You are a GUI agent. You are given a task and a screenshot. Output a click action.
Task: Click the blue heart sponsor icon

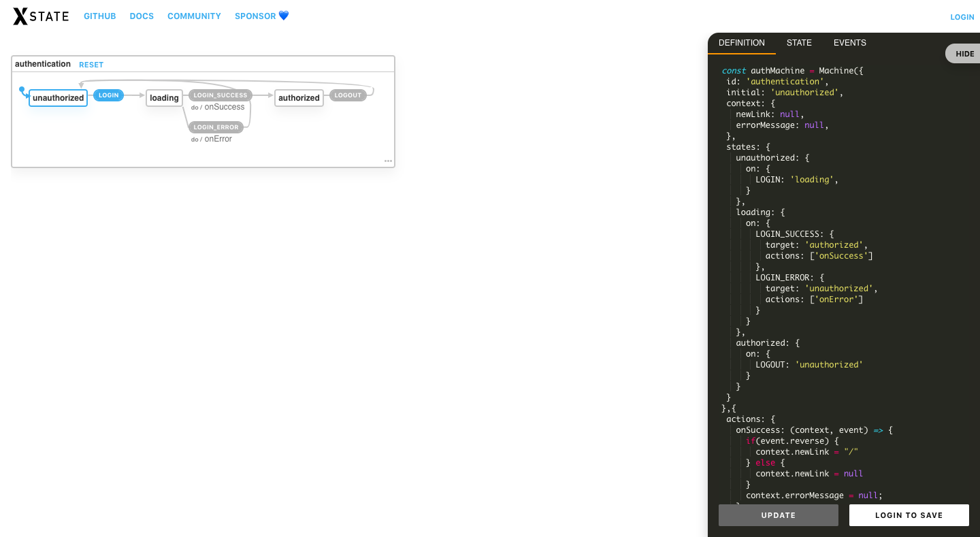[x=284, y=16]
